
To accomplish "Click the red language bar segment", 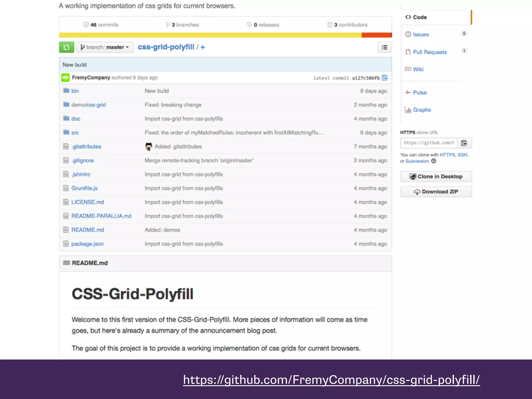I will tap(376, 35).
